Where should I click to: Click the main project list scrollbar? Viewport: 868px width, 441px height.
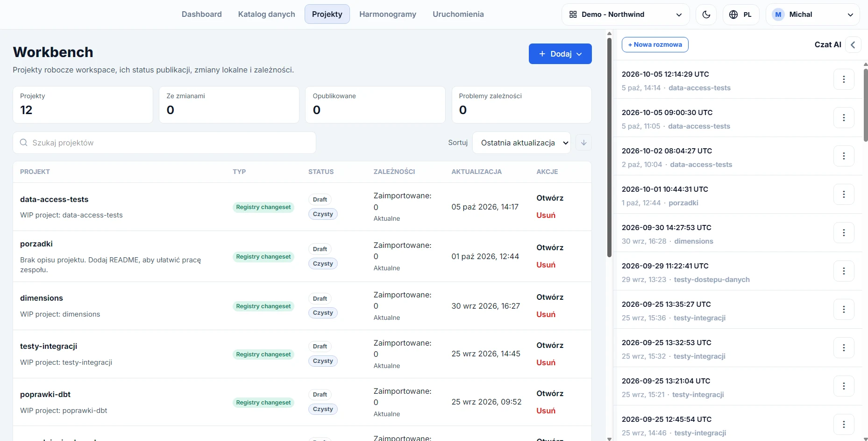click(609, 147)
